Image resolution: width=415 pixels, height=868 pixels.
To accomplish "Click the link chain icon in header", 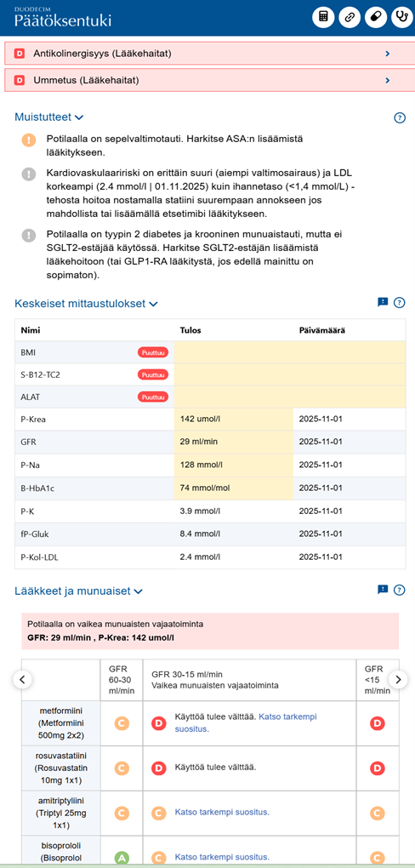I will [350, 17].
